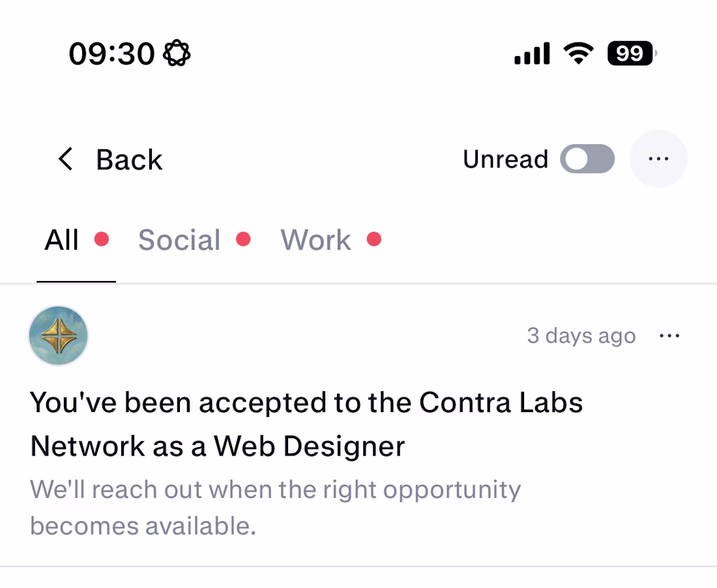Tap the red dot beside All
Image resolution: width=717 pixels, height=588 pixels.
(102, 239)
